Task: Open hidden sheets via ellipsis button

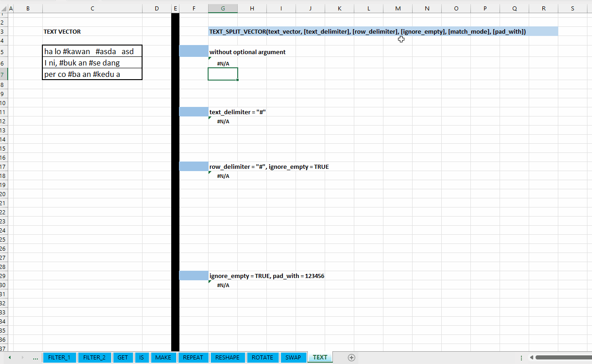Action: 36,358
